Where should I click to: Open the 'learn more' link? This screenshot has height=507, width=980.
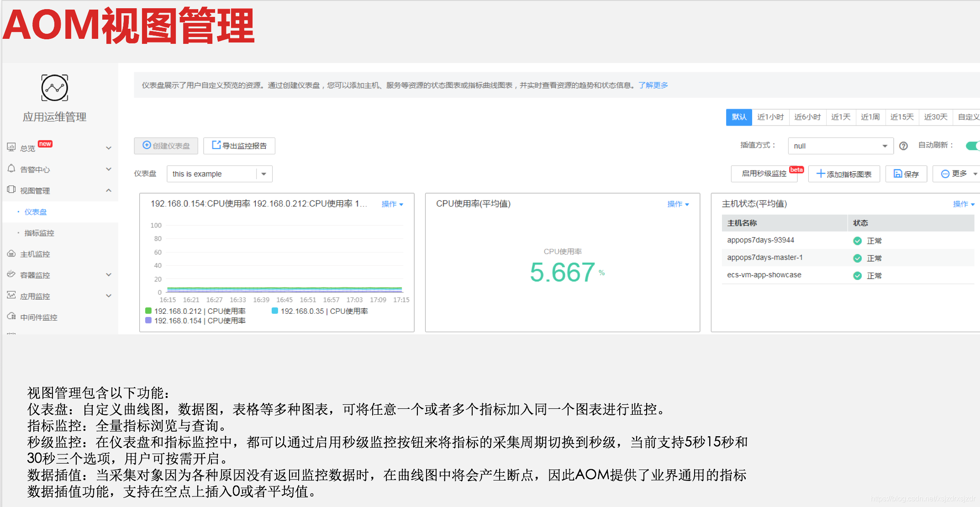653,85
